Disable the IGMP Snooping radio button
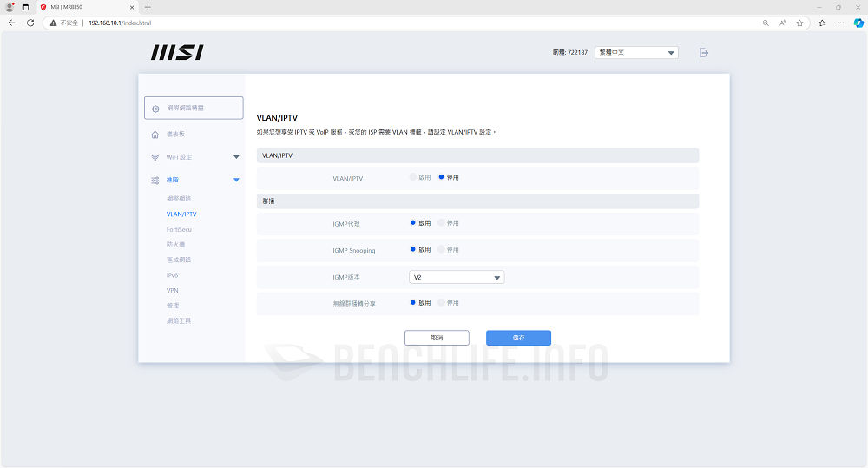The height and width of the screenshot is (468, 868). (x=441, y=249)
